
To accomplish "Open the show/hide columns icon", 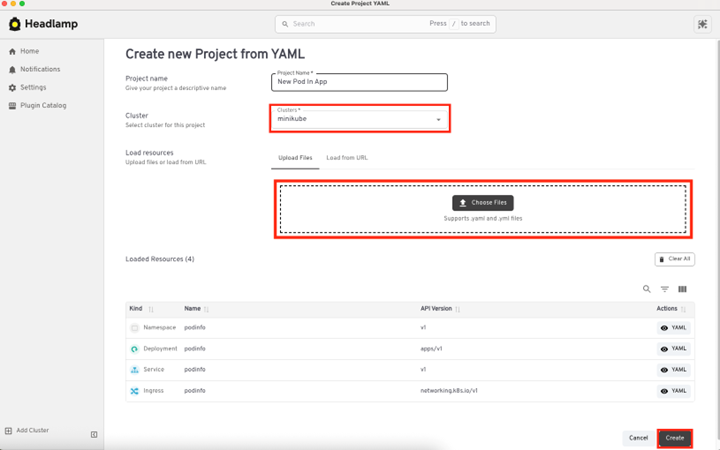I will (683, 289).
